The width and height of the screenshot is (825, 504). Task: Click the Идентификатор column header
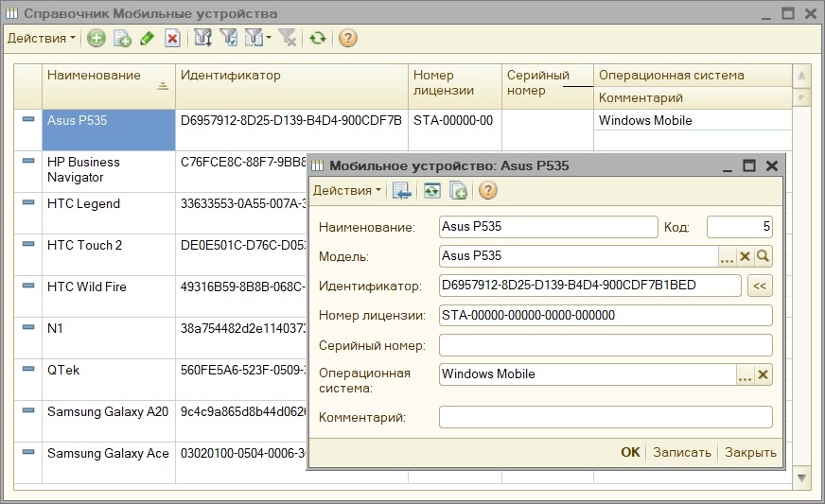coord(291,86)
